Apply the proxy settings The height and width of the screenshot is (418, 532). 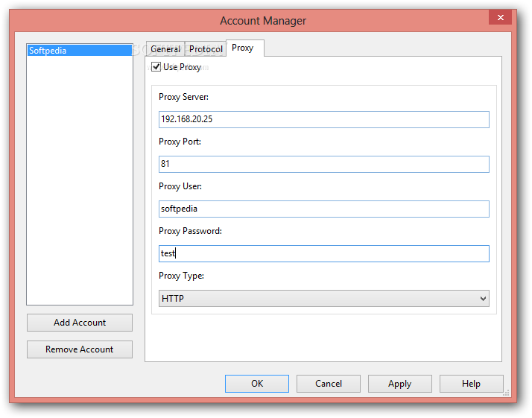[400, 384]
